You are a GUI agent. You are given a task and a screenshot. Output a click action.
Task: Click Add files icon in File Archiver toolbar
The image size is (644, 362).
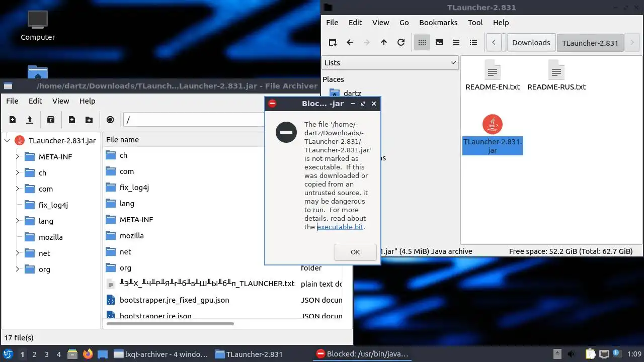pyautogui.click(x=72, y=120)
